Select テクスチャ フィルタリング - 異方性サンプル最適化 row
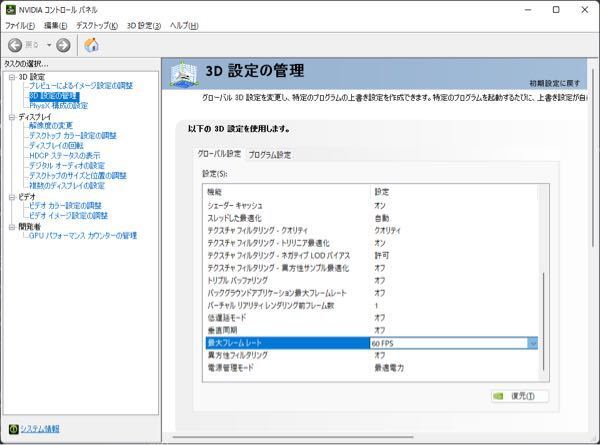Image resolution: width=600 pixels, height=445 pixels. tap(371, 268)
